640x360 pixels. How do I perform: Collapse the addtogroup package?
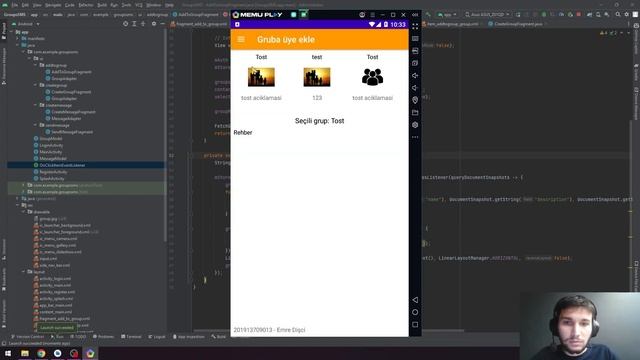point(36,65)
